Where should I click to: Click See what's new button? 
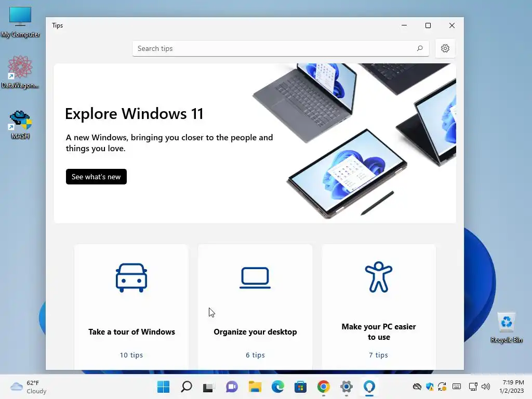pos(96,177)
